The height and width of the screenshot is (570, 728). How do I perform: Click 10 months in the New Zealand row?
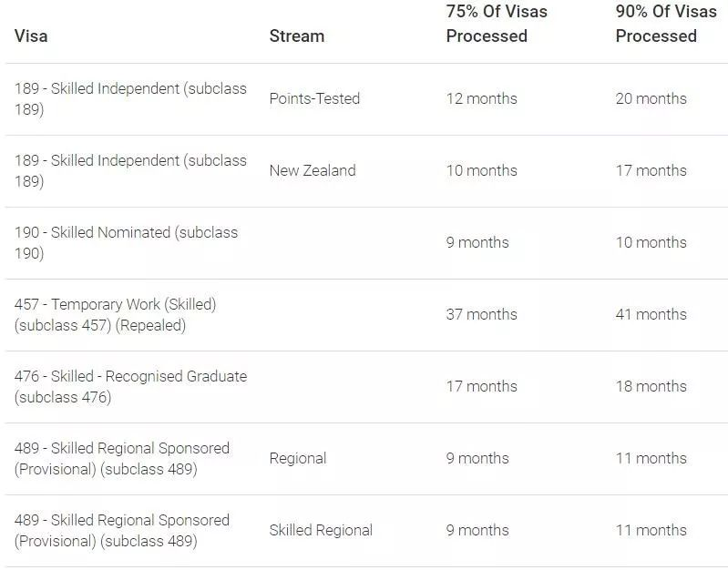pyautogui.click(x=481, y=170)
